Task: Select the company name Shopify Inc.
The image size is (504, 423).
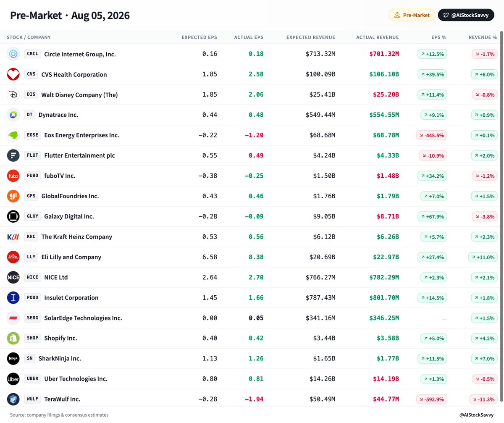Action: pyautogui.click(x=60, y=338)
